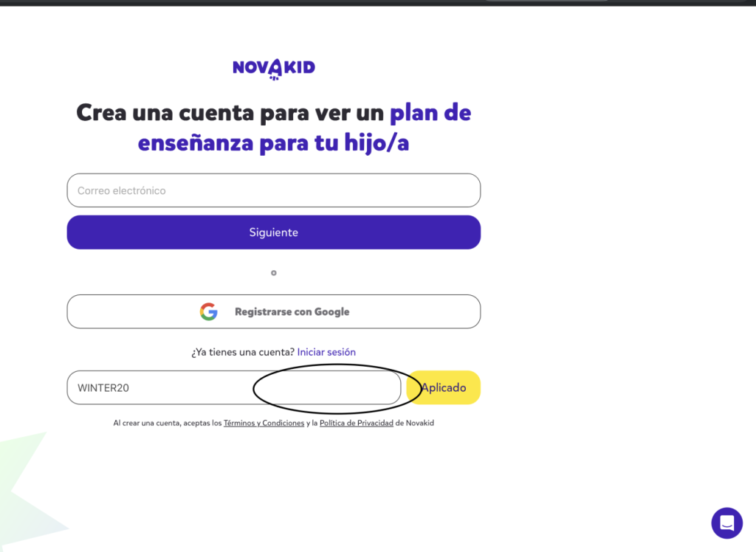Image resolution: width=756 pixels, height=552 pixels.
Task: Toggle the circled empty promo field
Action: (336, 387)
